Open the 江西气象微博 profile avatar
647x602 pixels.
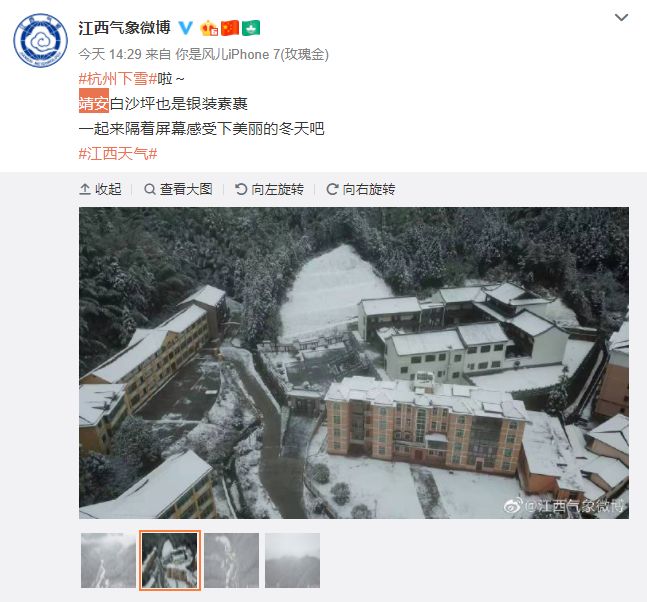(x=40, y=40)
